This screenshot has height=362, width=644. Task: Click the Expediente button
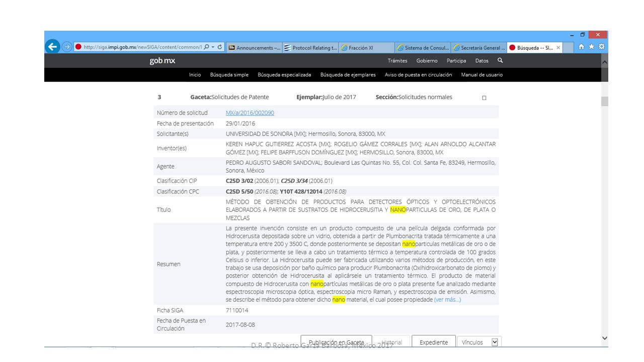[434, 342]
